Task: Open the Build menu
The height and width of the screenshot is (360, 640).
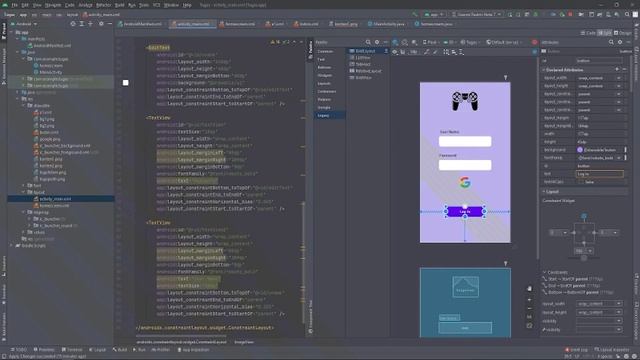Action: 119,5
